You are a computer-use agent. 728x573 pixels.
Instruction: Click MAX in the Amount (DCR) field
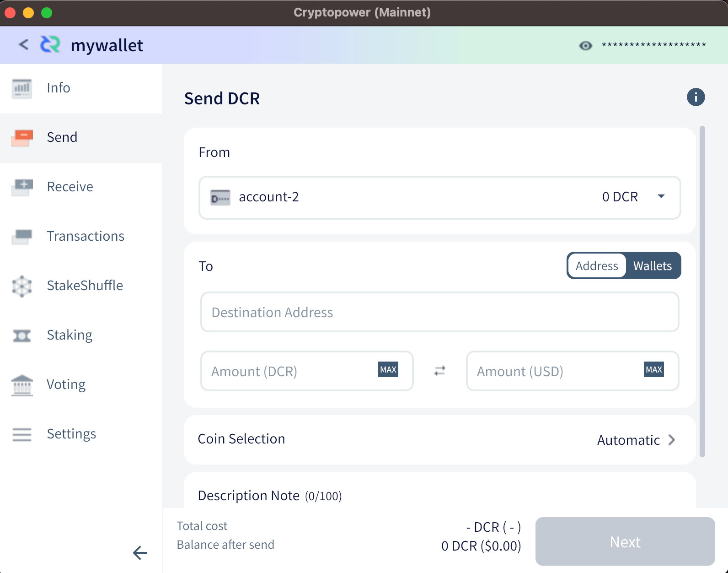388,369
